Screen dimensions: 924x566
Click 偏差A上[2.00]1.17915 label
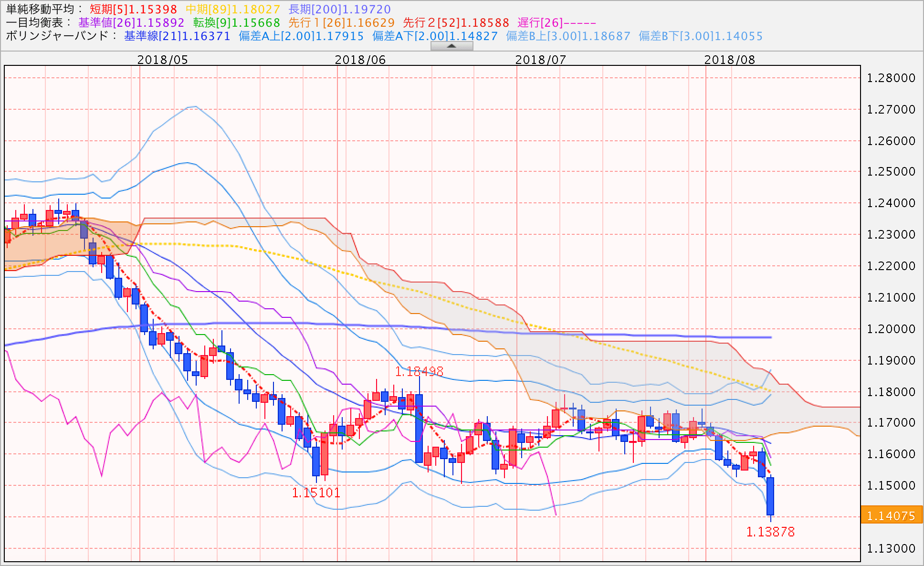[301, 36]
